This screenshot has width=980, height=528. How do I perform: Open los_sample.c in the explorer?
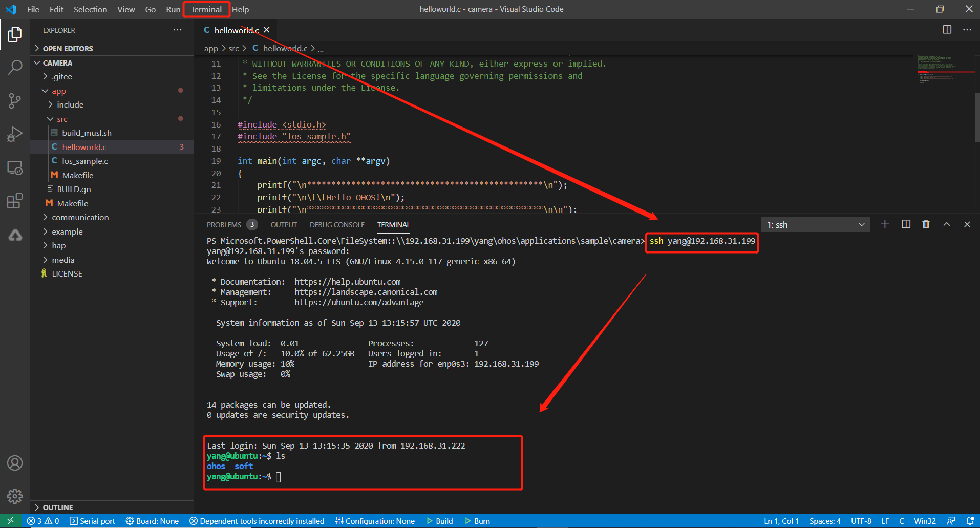click(85, 161)
